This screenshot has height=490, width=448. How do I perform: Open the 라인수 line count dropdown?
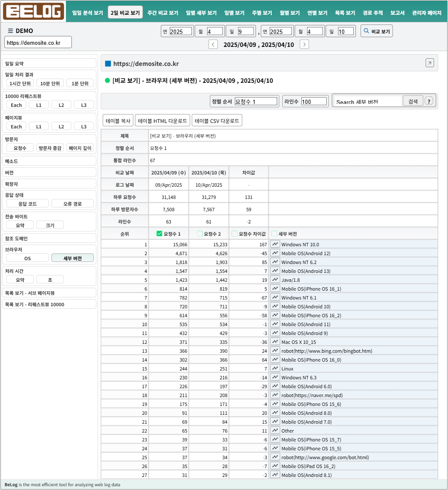pos(314,101)
